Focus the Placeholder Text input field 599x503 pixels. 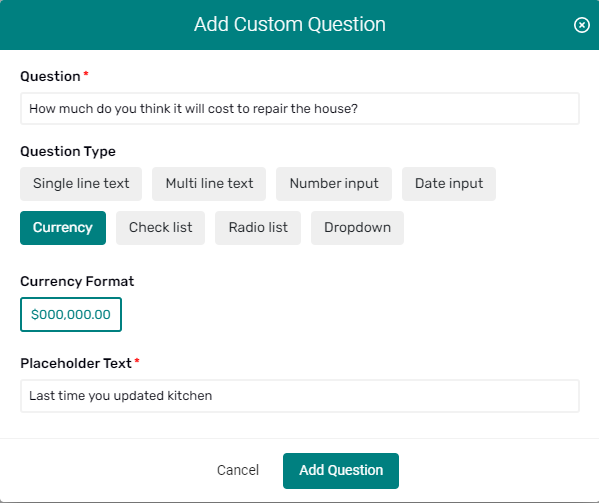300,396
